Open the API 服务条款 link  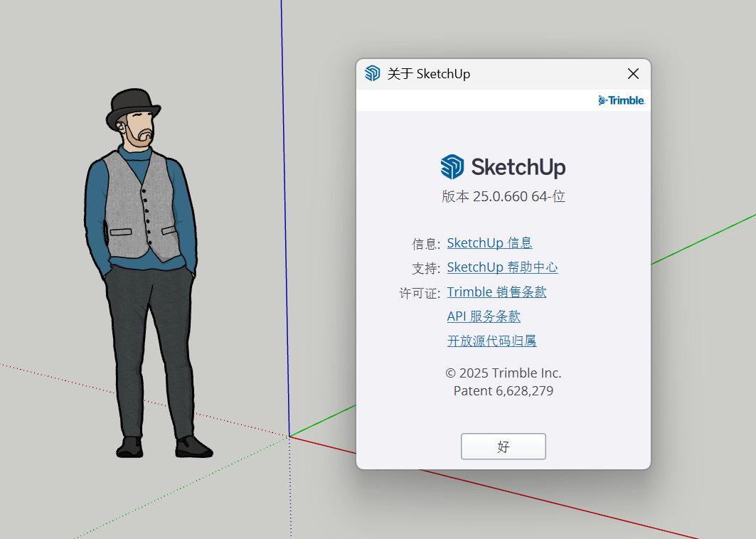pyautogui.click(x=484, y=316)
